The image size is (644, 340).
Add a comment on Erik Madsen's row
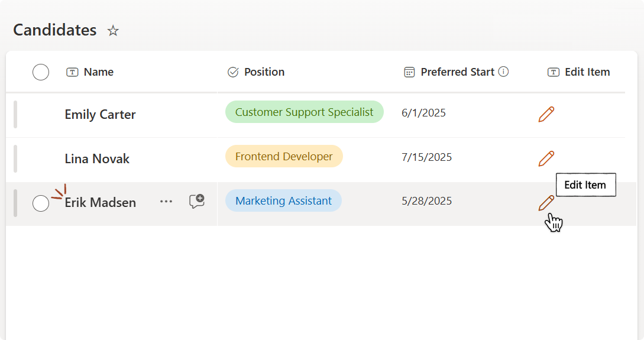(196, 202)
